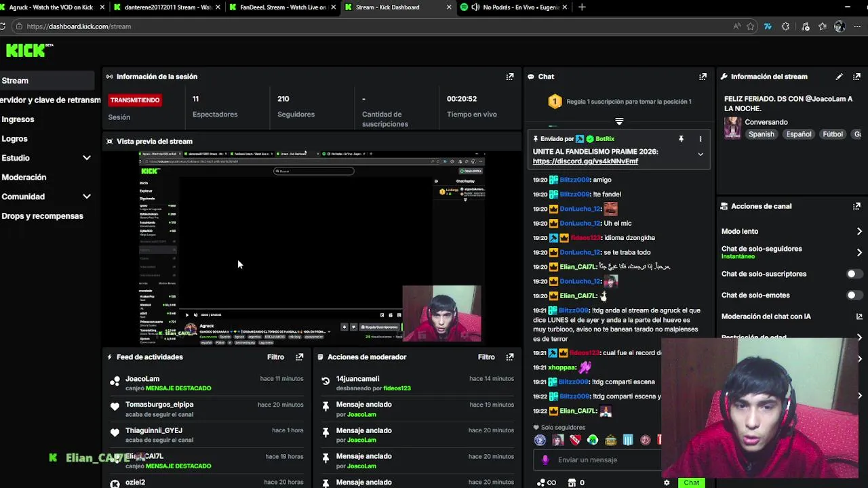Click the stream category image thumbnail
Image resolution: width=868 pixels, height=488 pixels.
(732, 127)
